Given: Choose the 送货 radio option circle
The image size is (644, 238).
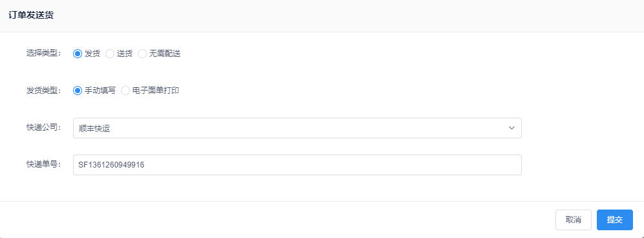Looking at the screenshot, I should click(x=110, y=54).
